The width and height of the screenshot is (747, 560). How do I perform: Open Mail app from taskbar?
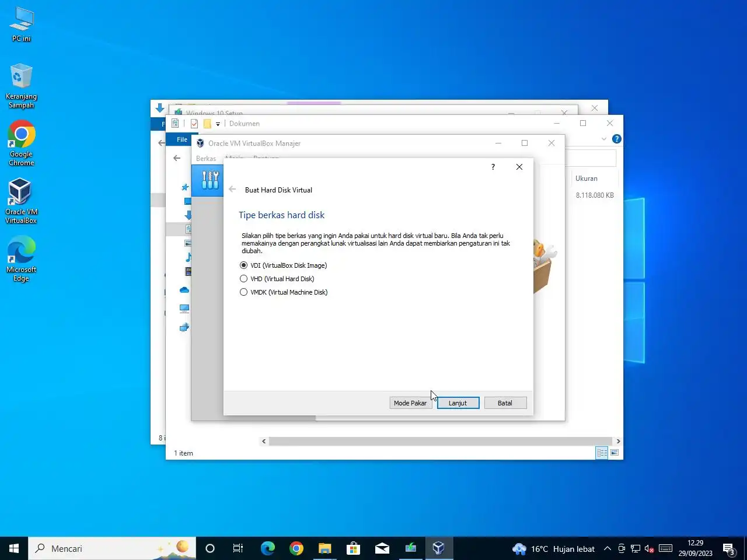pos(382,548)
